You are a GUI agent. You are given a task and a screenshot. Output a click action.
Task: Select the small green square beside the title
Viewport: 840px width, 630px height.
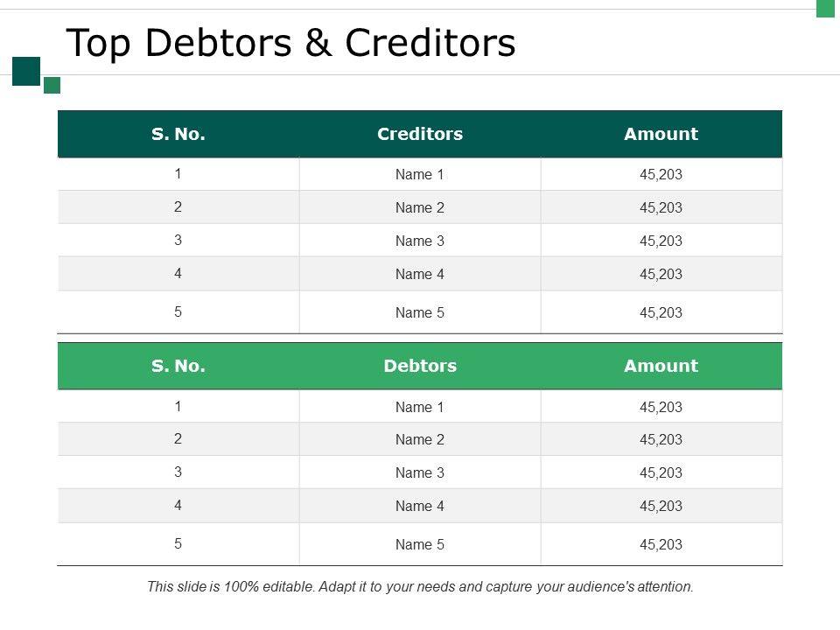pos(52,85)
